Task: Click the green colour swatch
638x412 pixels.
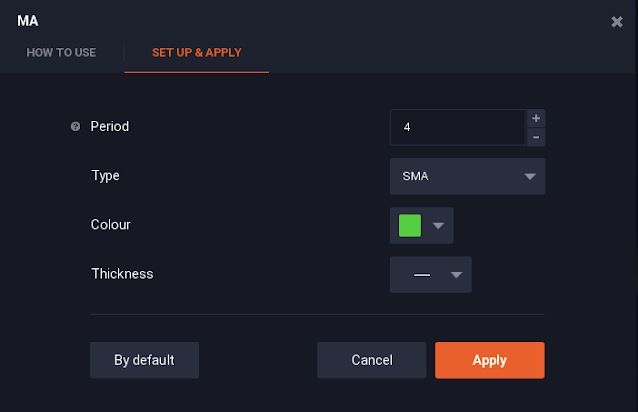Action: [410, 226]
